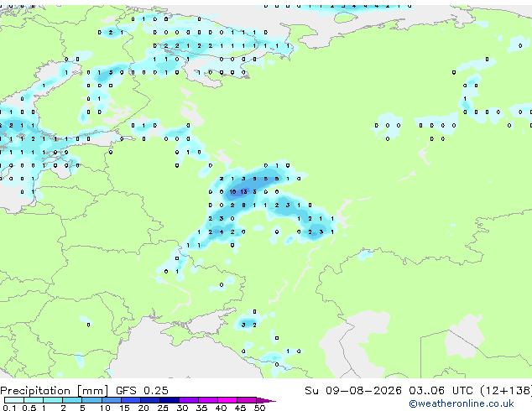Click the '0.1' legend scale label
The image size is (532, 411).
pos(9,408)
